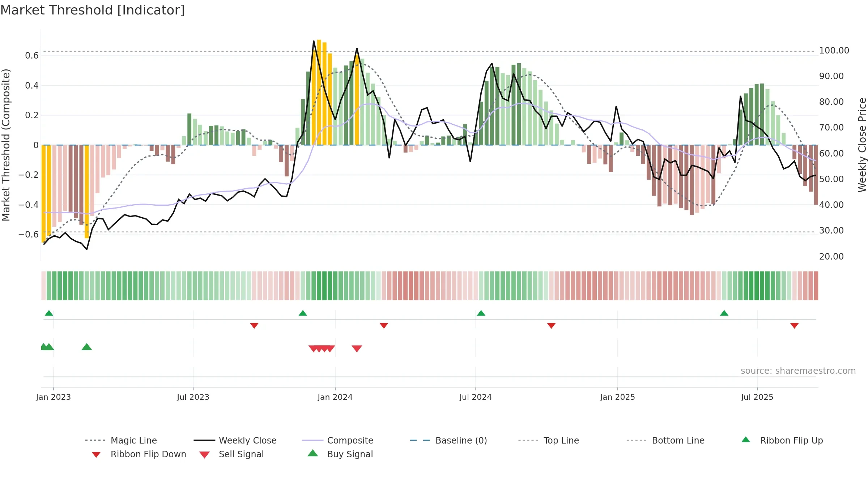Viewport: 868px width, 488px height.
Task: Click the ribbon flip down marker after Jul 2023
Action: (254, 326)
